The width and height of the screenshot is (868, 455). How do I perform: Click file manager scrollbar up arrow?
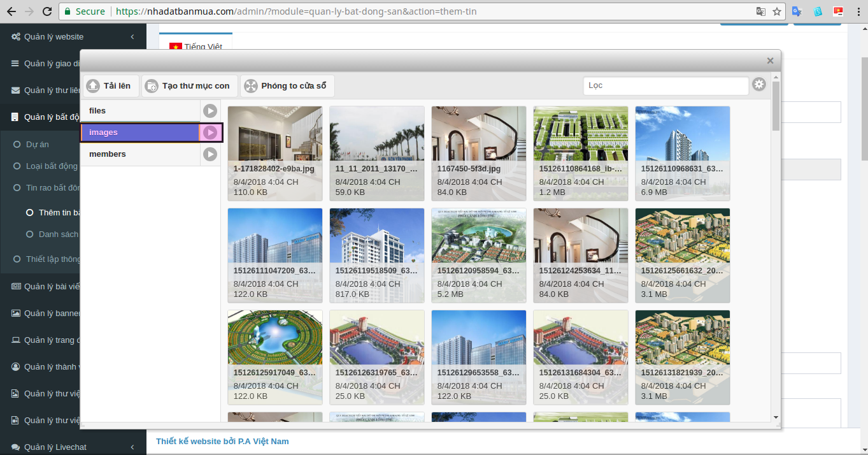pos(776,76)
